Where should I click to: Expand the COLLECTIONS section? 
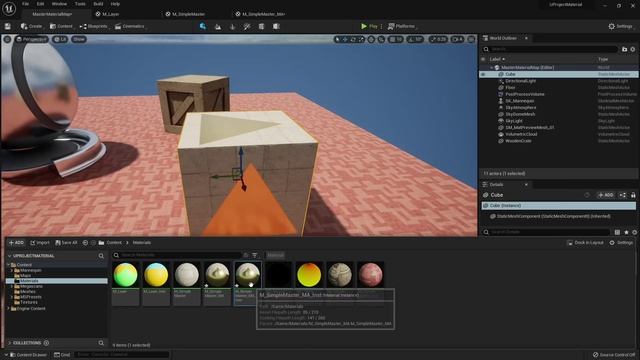click(10, 343)
